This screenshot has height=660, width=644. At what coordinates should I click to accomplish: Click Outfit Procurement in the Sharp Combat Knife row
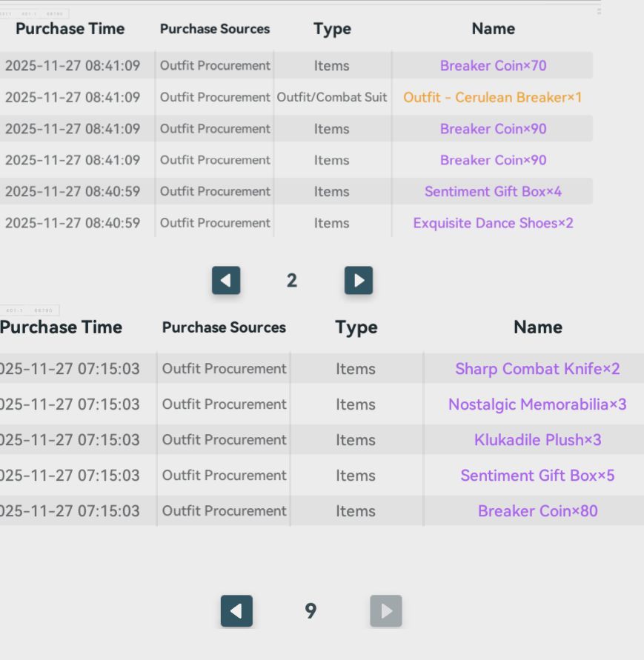tap(224, 369)
